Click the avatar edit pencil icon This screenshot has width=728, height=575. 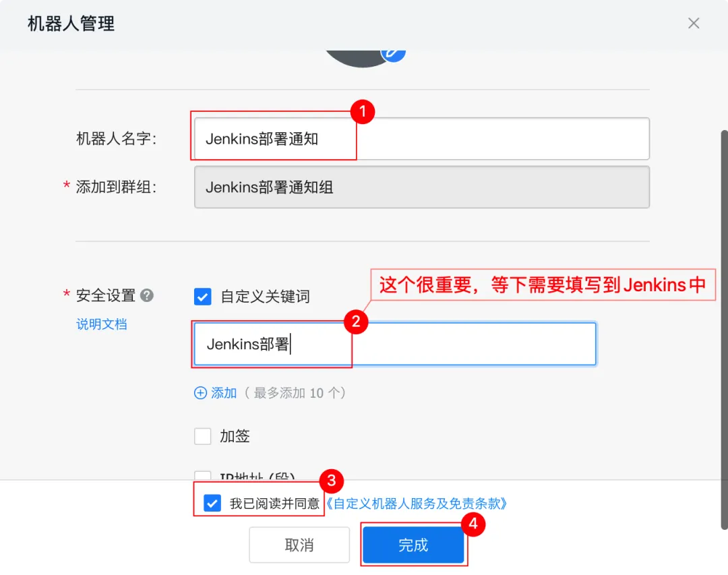click(x=393, y=55)
